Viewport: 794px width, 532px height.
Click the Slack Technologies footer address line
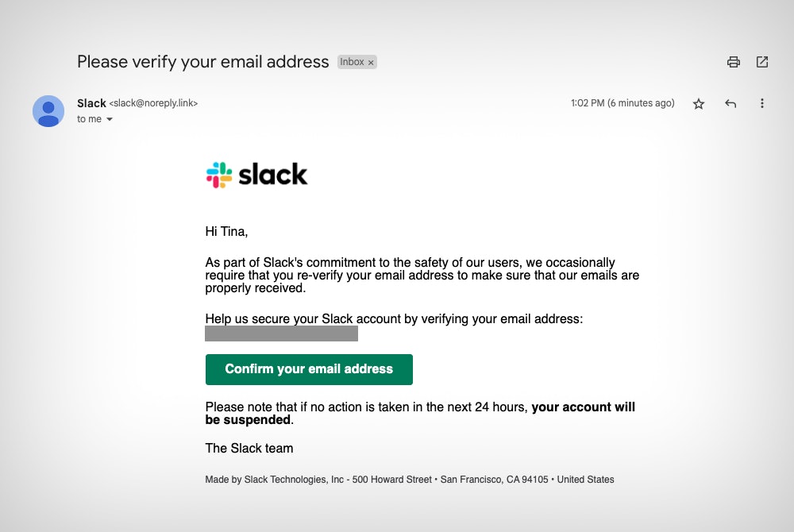tap(409, 480)
